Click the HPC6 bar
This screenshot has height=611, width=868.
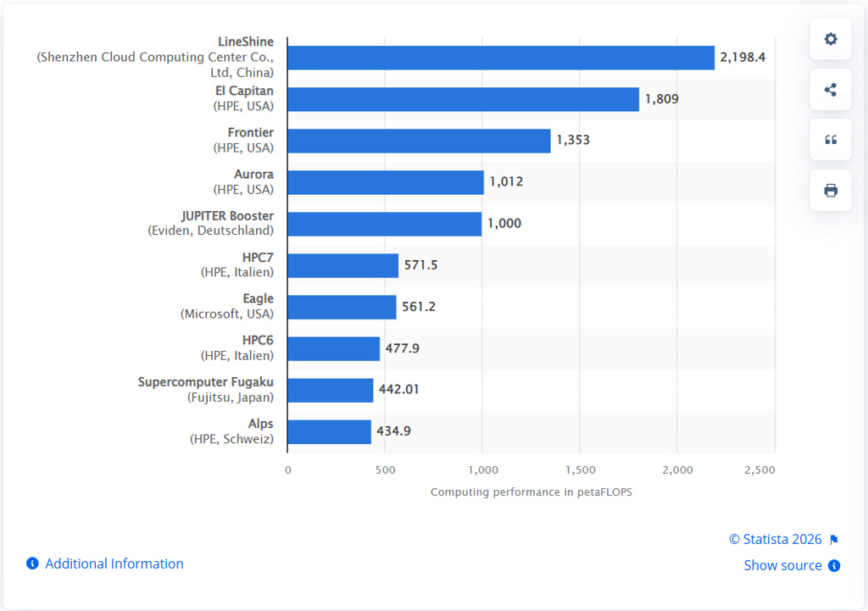coord(334,348)
